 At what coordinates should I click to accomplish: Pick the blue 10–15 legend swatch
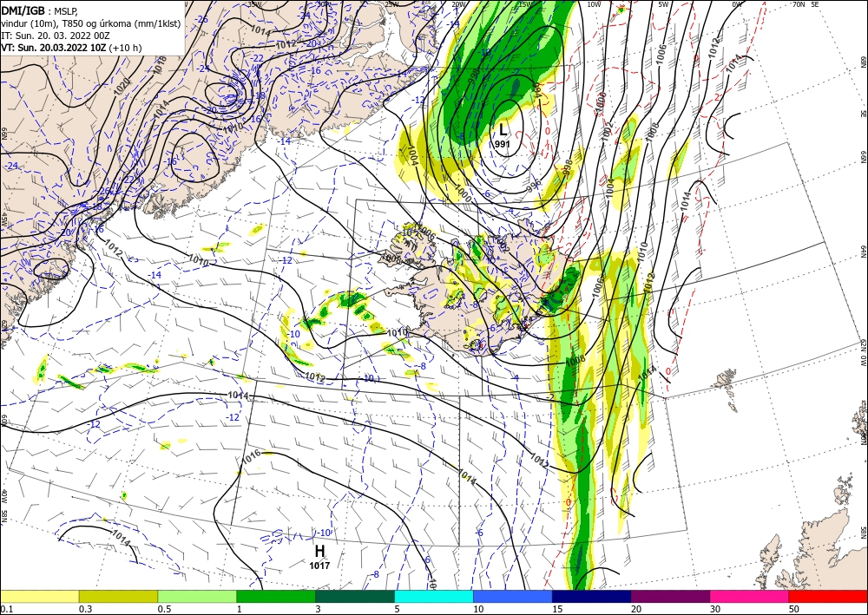tap(513, 596)
